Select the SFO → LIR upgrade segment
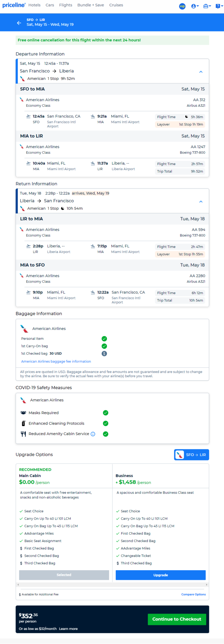 click(x=192, y=455)
